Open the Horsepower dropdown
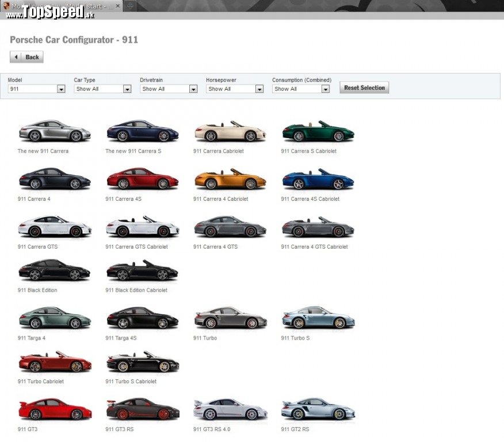Viewport: 504px width, 442px height. (x=235, y=89)
